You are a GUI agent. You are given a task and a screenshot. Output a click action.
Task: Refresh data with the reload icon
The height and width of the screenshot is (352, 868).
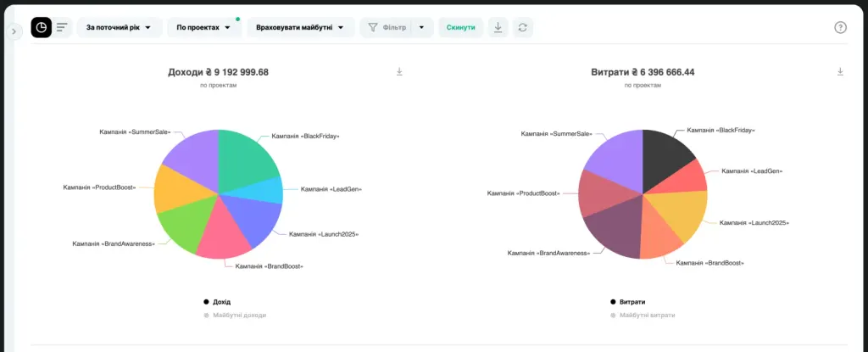pyautogui.click(x=522, y=27)
